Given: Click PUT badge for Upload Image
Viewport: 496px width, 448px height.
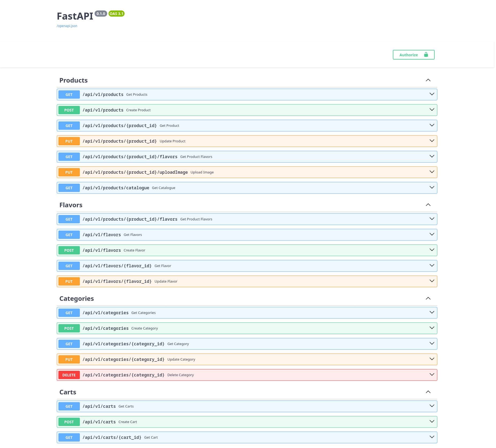Looking at the screenshot, I should click(69, 172).
